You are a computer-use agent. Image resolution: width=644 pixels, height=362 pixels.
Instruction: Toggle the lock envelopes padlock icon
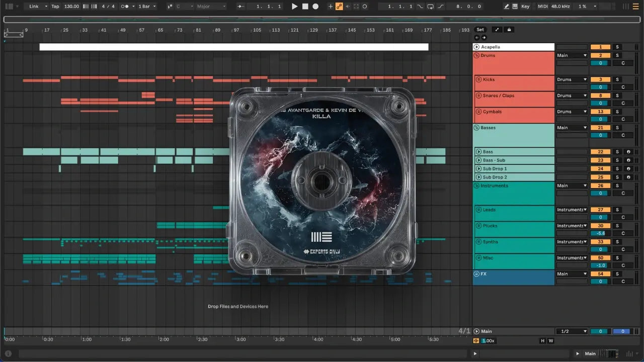pyautogui.click(x=509, y=30)
